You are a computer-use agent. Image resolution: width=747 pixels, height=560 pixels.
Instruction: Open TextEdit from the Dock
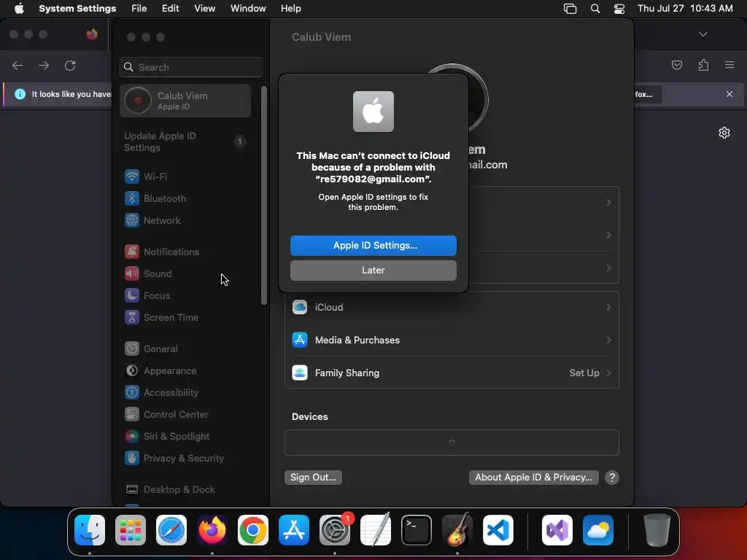pyautogui.click(x=376, y=530)
